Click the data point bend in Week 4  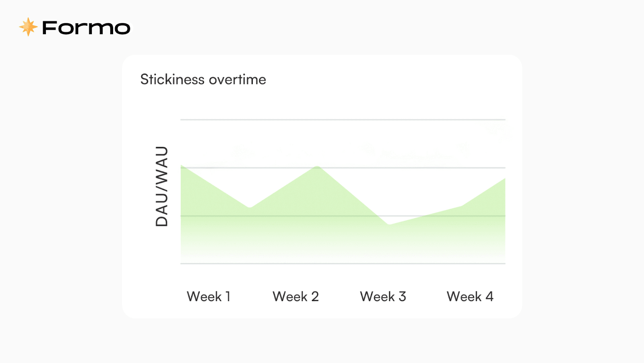tap(461, 206)
